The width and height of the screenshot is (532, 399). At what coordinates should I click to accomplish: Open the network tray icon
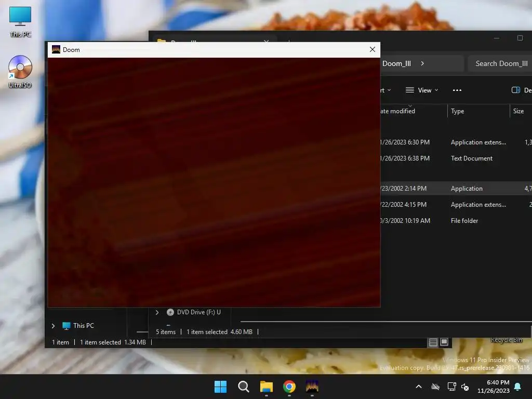(451, 387)
